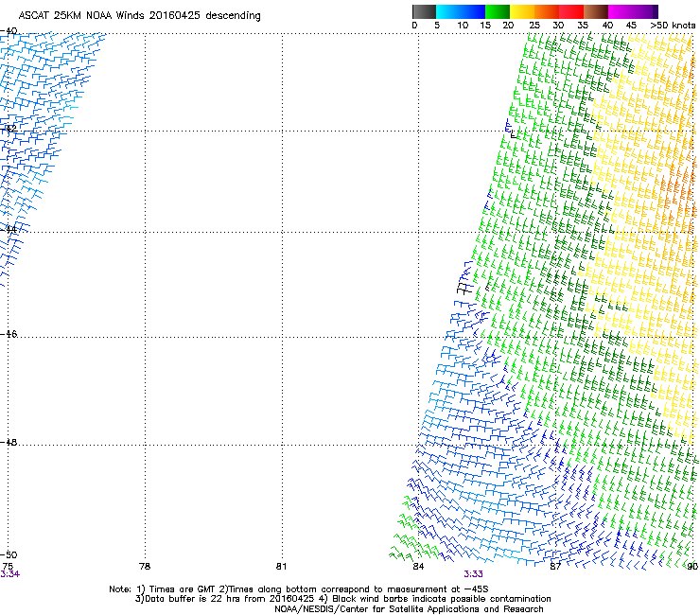Click the latitude label -40
Image resolution: width=700 pixels, height=615 pixels.
click(x=9, y=31)
